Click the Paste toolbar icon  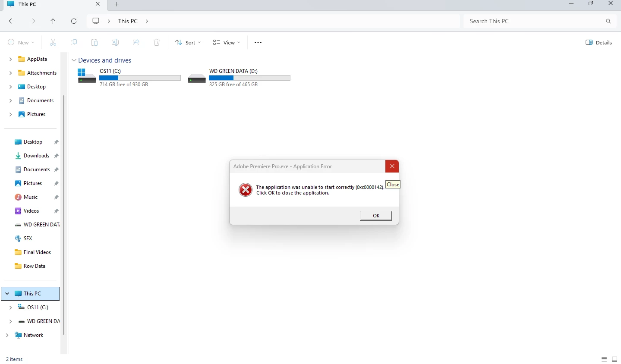point(95,42)
